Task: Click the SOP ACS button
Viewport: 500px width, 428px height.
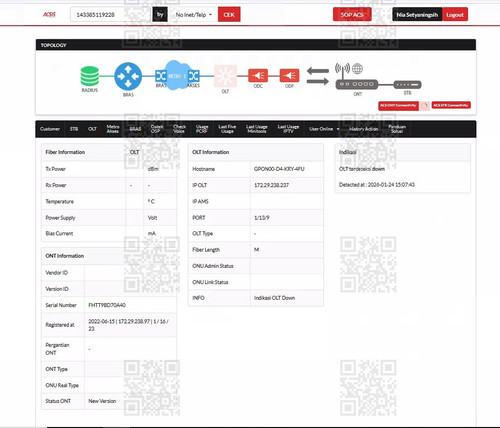Action: tap(352, 15)
